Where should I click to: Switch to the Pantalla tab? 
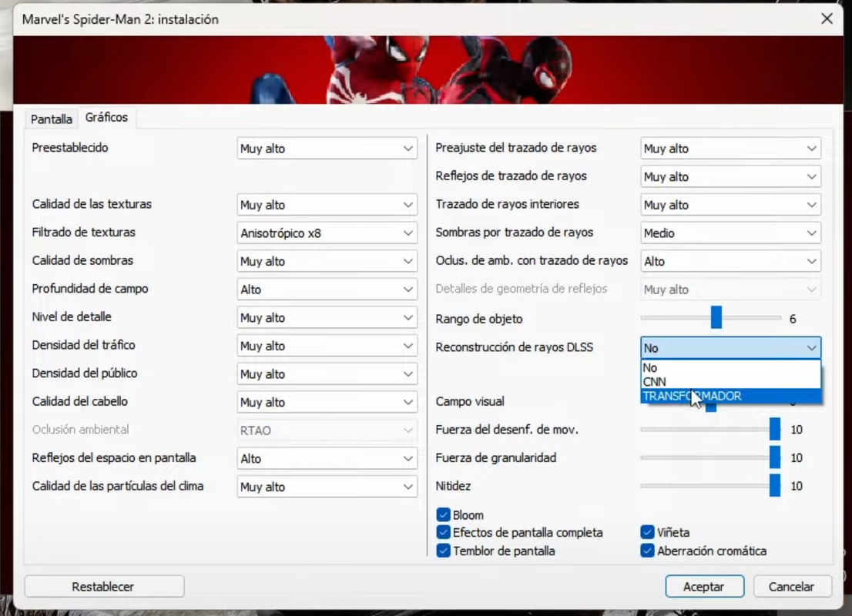pos(51,119)
